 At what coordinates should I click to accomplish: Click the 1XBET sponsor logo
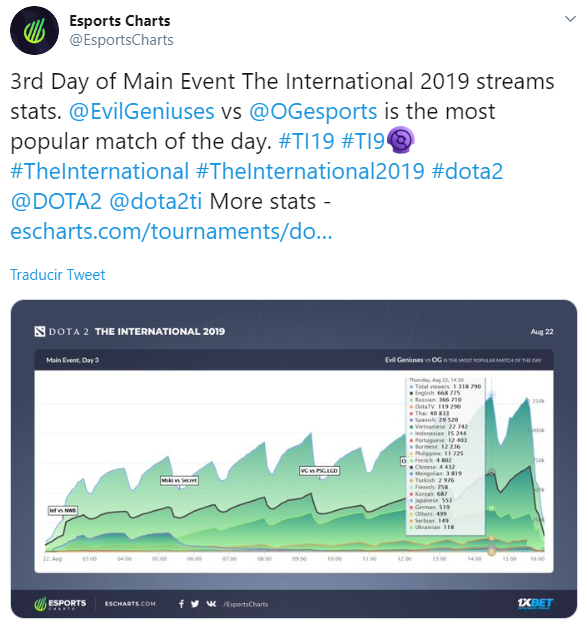pos(535,604)
